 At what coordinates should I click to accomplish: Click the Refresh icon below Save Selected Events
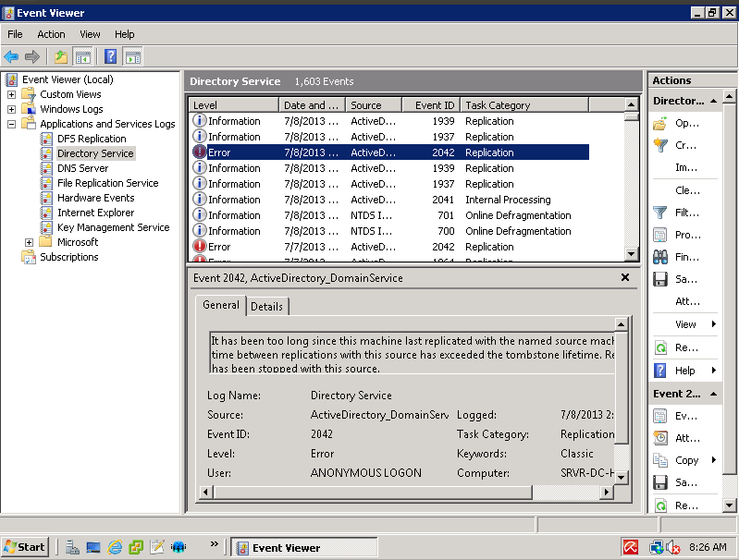point(660,505)
